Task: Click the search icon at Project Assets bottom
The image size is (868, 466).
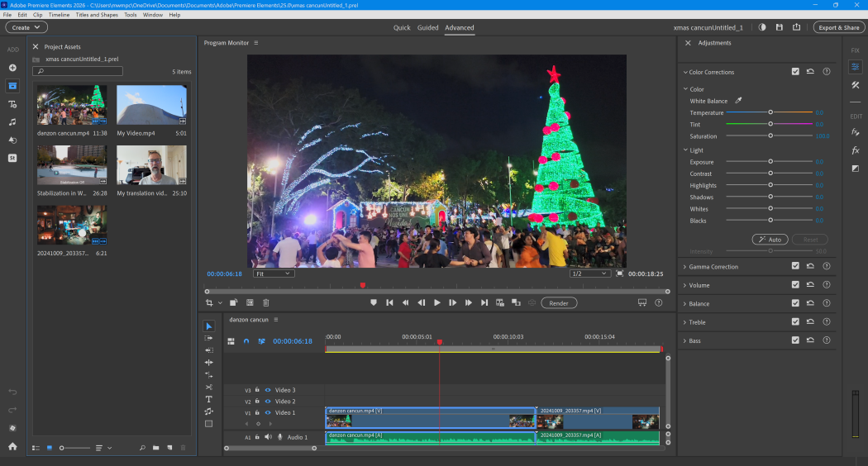Action: 142,448
